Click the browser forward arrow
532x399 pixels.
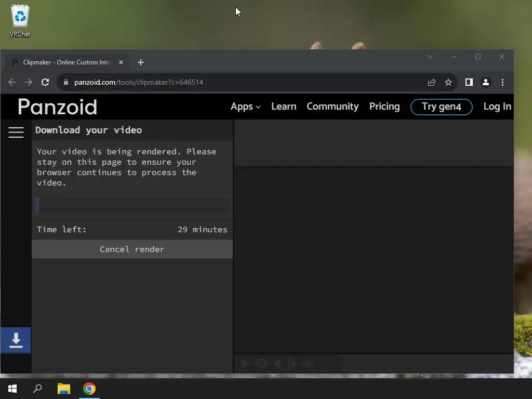tap(29, 82)
